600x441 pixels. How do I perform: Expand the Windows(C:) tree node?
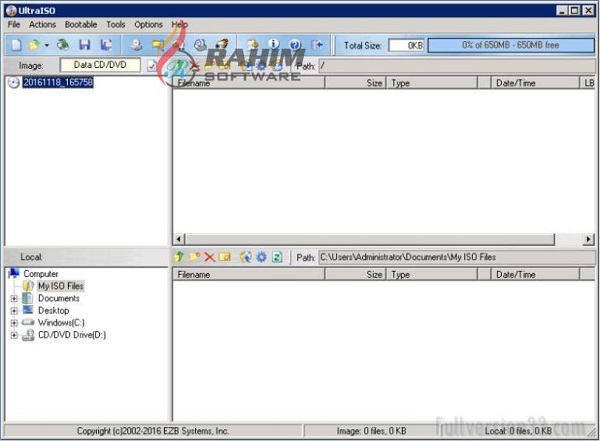tap(14, 323)
